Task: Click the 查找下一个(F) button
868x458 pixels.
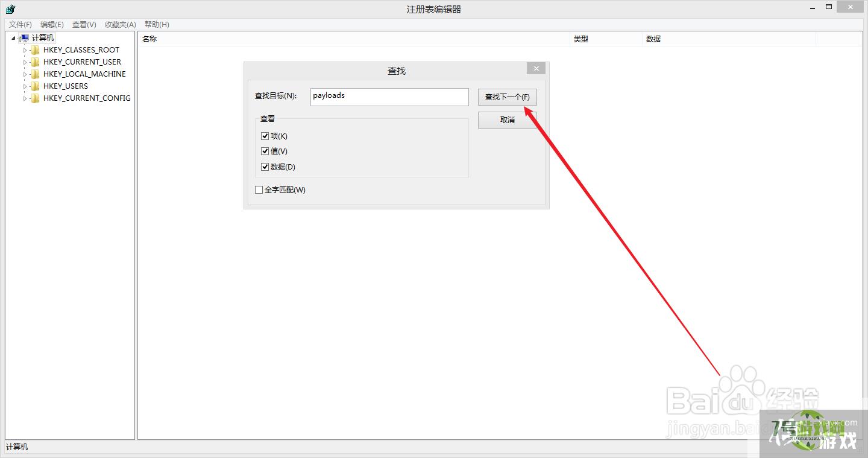Action: click(508, 97)
